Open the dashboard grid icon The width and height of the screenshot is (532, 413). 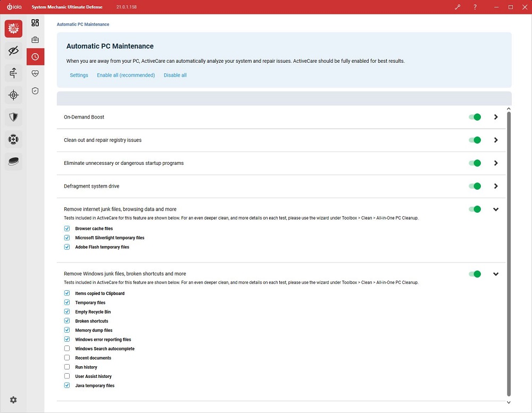tap(35, 23)
